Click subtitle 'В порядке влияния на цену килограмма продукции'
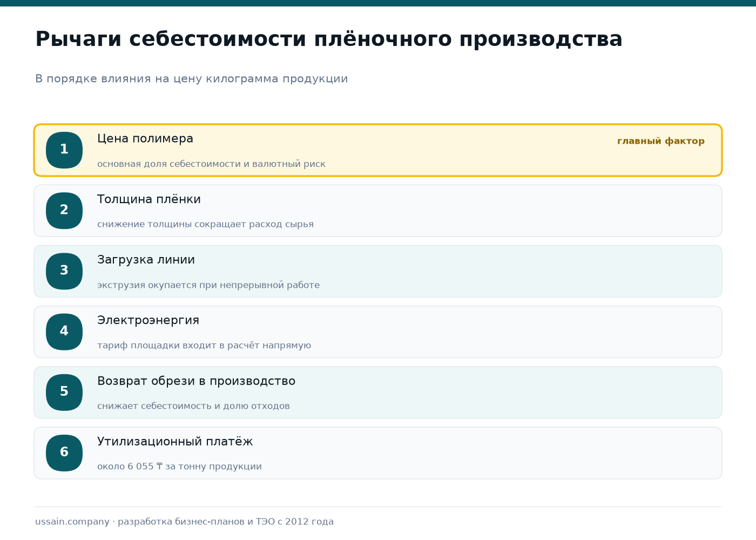The height and width of the screenshot is (540, 756). (192, 79)
